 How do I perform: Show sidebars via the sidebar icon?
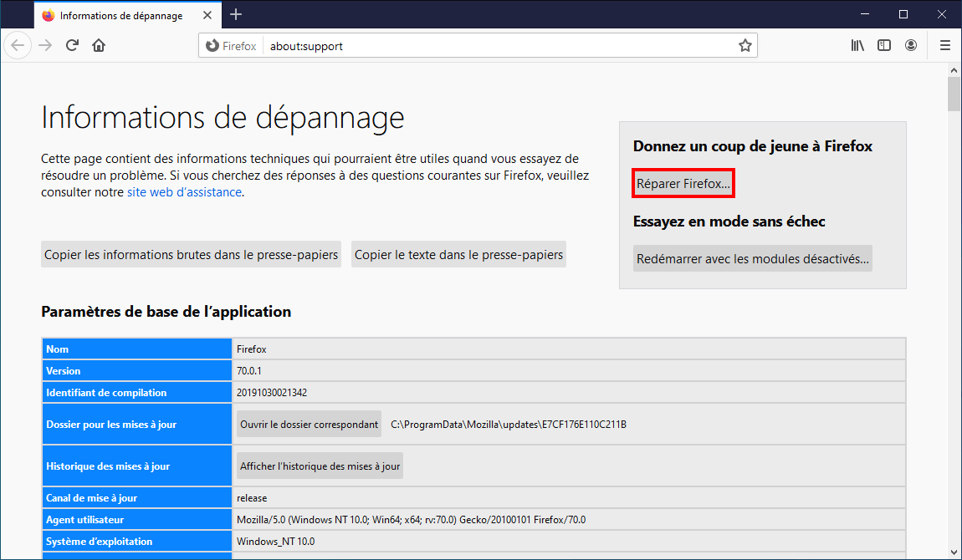tap(884, 45)
